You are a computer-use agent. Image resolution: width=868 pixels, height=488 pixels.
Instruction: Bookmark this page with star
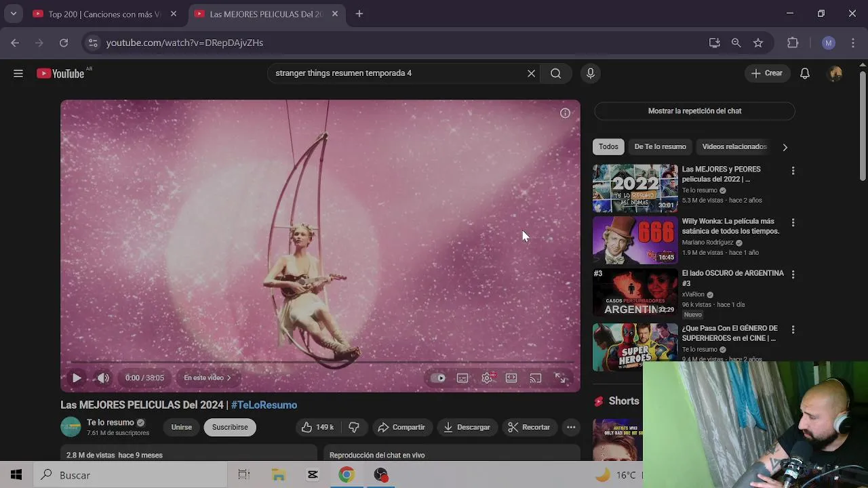coord(758,43)
